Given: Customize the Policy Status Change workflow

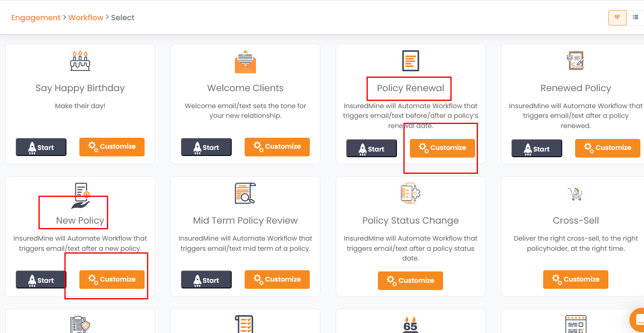Looking at the screenshot, I should [410, 281].
